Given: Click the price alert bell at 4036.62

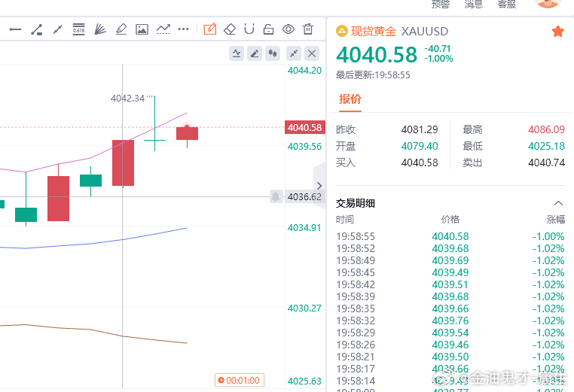Looking at the screenshot, I should pos(276,196).
